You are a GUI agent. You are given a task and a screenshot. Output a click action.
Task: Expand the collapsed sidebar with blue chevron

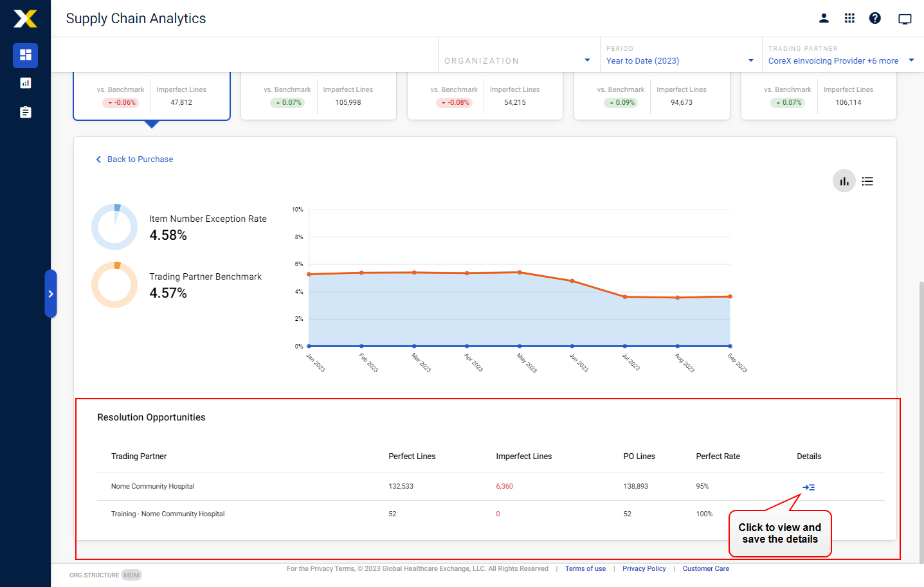[x=51, y=294]
